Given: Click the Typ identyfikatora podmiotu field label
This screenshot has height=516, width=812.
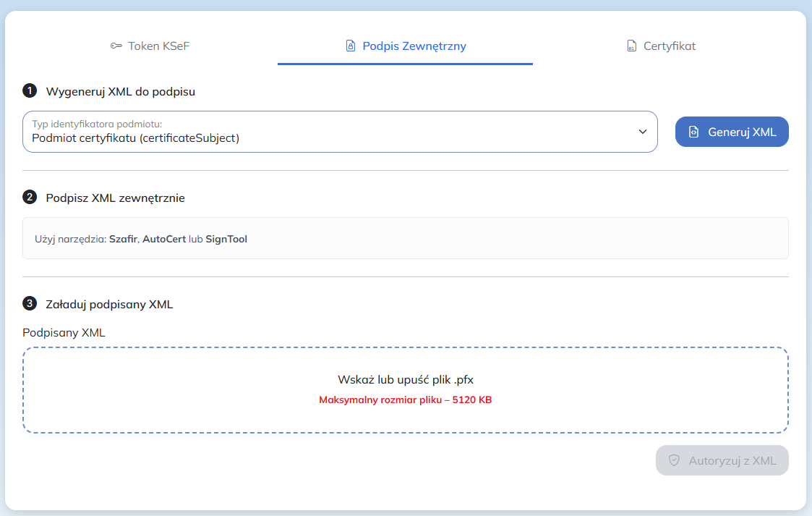Looking at the screenshot, I should pos(97,124).
